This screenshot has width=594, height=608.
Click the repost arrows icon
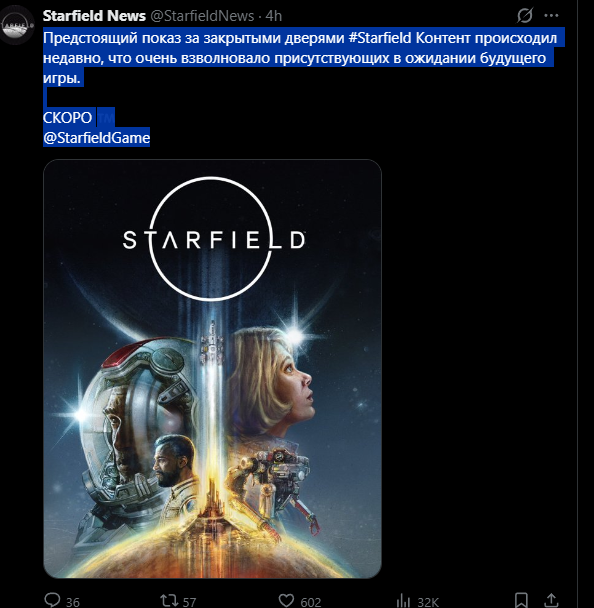click(x=169, y=600)
